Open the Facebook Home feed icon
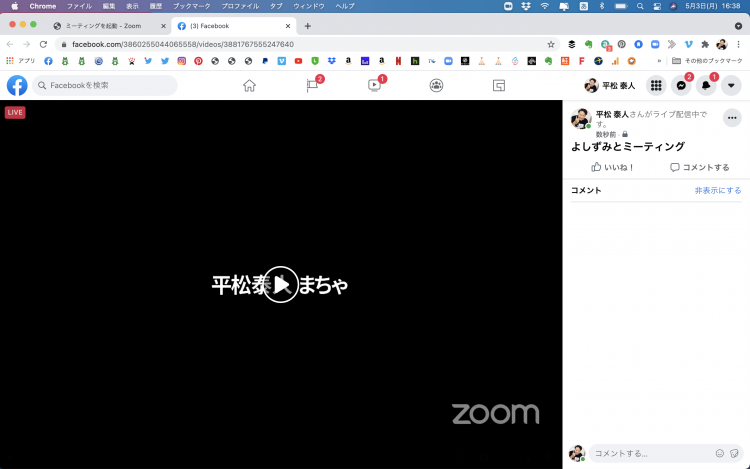This screenshot has height=469, width=750. click(249, 86)
